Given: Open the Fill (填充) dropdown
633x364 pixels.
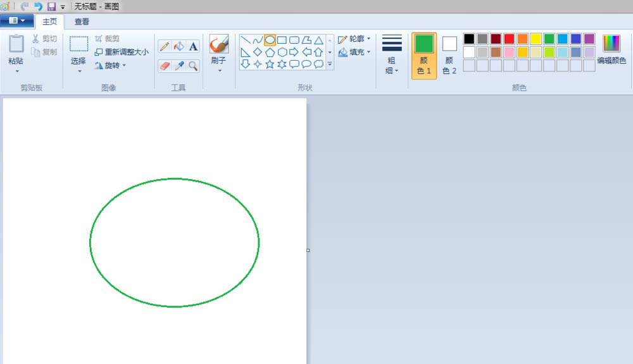Looking at the screenshot, I should point(354,52).
